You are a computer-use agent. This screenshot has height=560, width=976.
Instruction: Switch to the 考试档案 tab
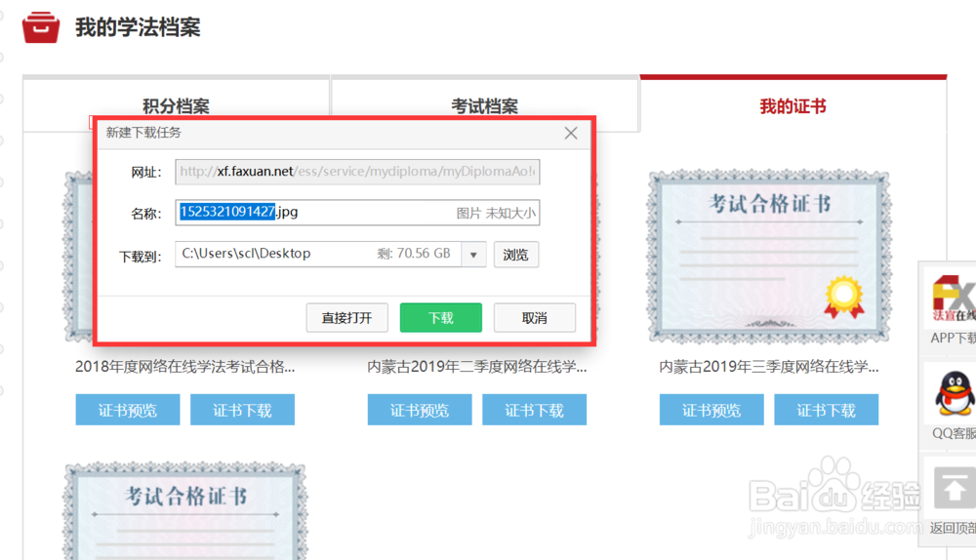click(485, 105)
